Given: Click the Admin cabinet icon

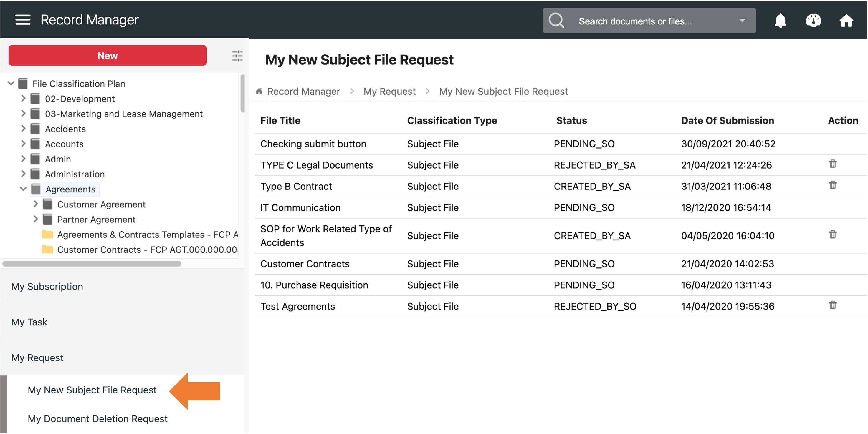Looking at the screenshot, I should [35, 159].
